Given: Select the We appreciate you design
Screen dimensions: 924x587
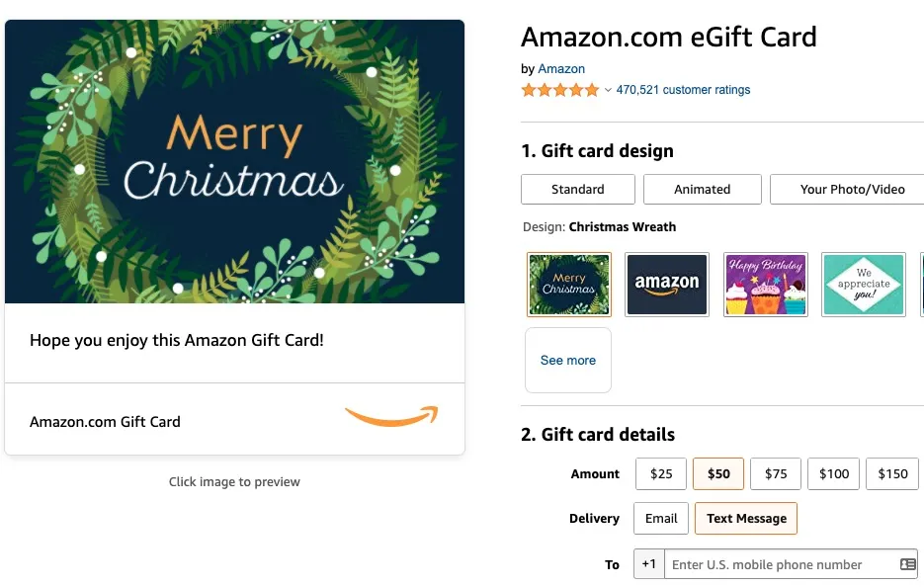Looking at the screenshot, I should point(864,285).
